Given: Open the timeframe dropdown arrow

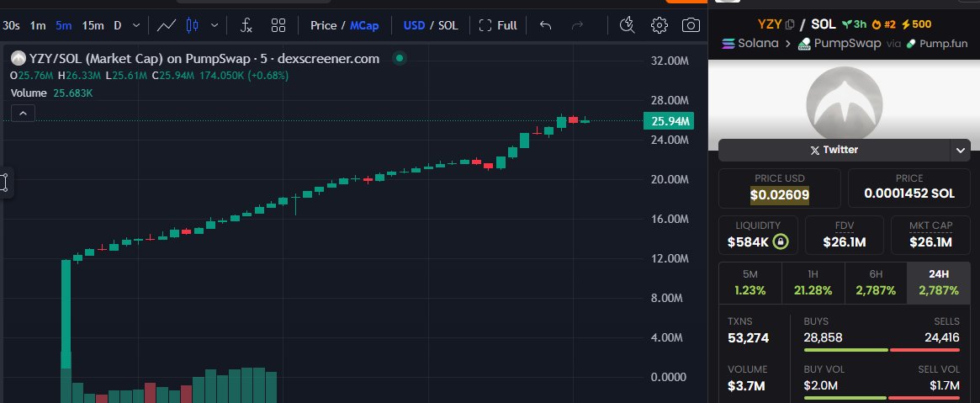Looking at the screenshot, I should click(x=136, y=25).
